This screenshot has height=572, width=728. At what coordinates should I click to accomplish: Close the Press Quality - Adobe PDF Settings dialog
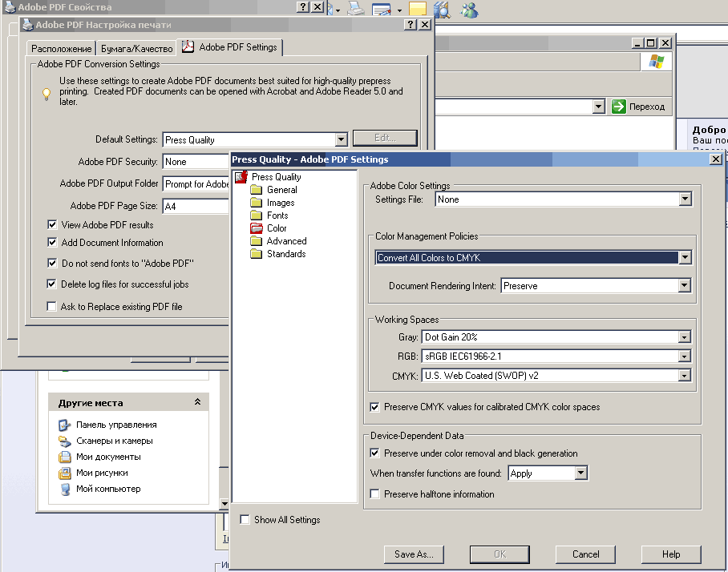(x=715, y=159)
